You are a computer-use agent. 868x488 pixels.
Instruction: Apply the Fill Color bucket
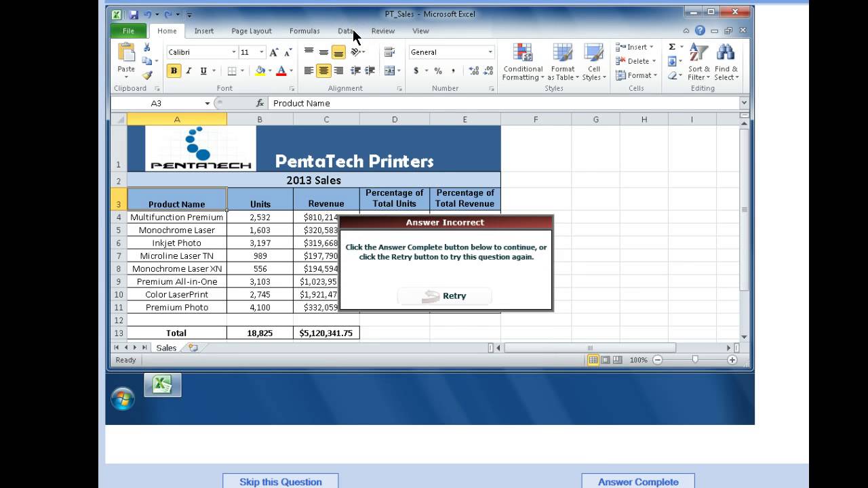point(260,70)
